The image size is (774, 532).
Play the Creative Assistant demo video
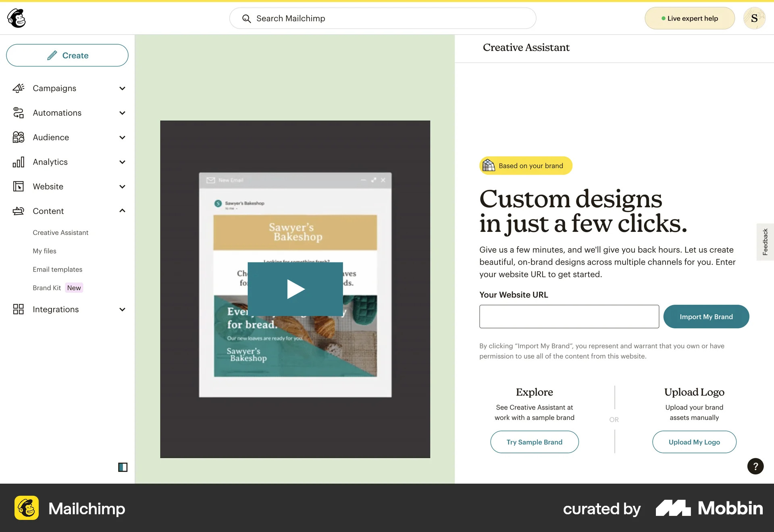295,289
